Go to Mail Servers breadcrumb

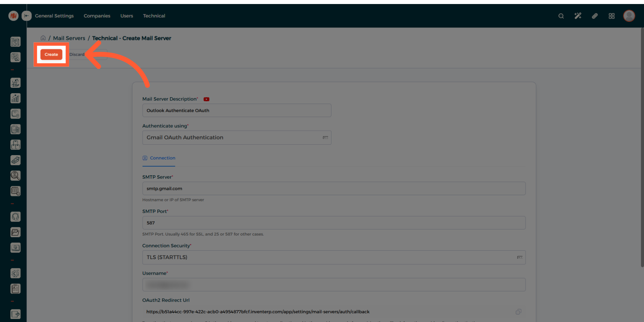(x=69, y=38)
